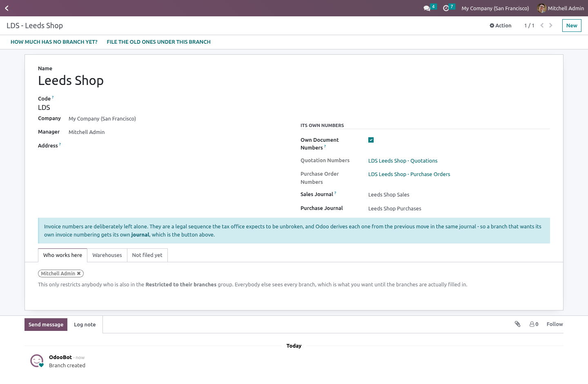The height and width of the screenshot is (384, 588).
Task: Click the Address help question mark
Action: pyautogui.click(x=60, y=144)
